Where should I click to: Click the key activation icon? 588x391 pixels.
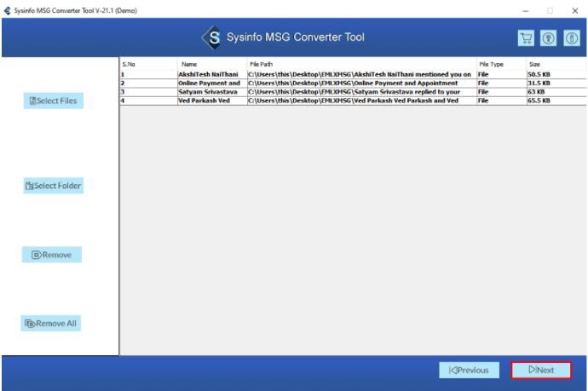(548, 37)
